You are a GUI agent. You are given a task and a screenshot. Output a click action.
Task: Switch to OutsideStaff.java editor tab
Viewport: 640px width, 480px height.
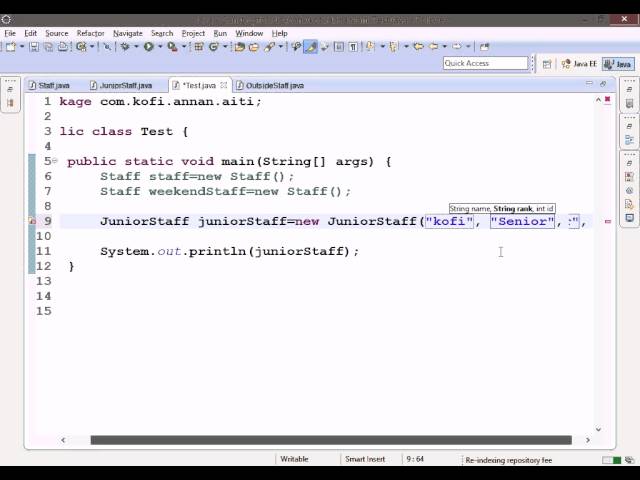(x=270, y=86)
